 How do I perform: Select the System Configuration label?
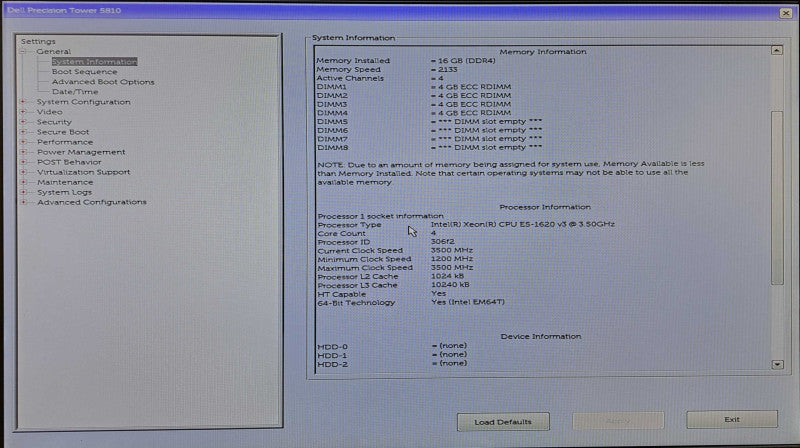(83, 102)
